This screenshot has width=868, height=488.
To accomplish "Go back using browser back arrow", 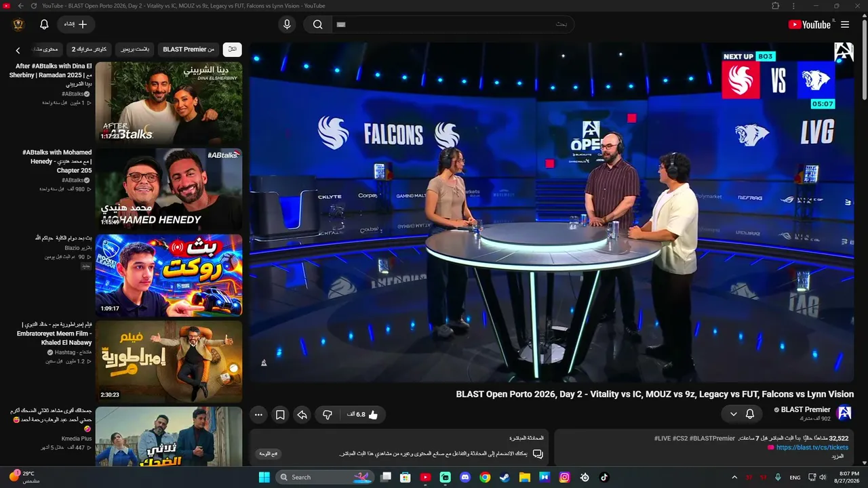I will point(20,6).
